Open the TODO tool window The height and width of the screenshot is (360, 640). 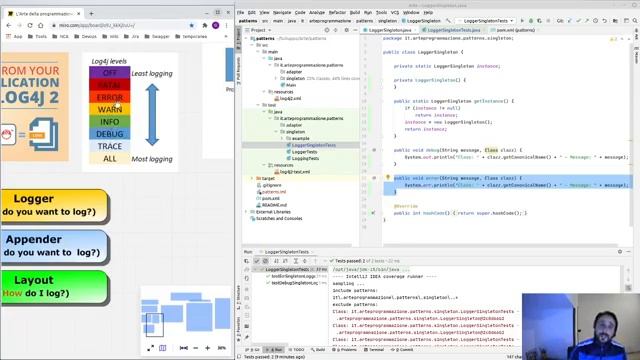tap(296, 350)
